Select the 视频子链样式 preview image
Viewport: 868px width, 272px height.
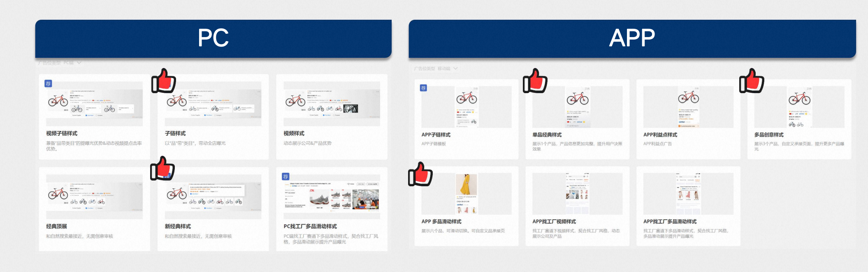(x=94, y=103)
